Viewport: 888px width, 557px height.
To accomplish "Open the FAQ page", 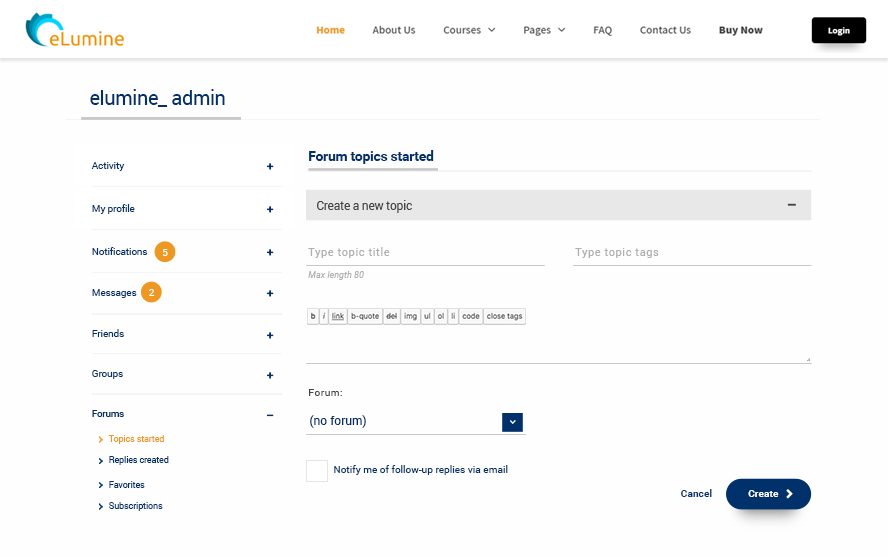I will click(603, 30).
